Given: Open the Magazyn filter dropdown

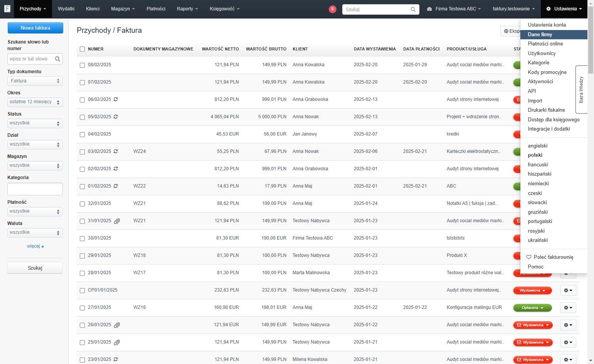Looking at the screenshot, I should [x=35, y=166].
